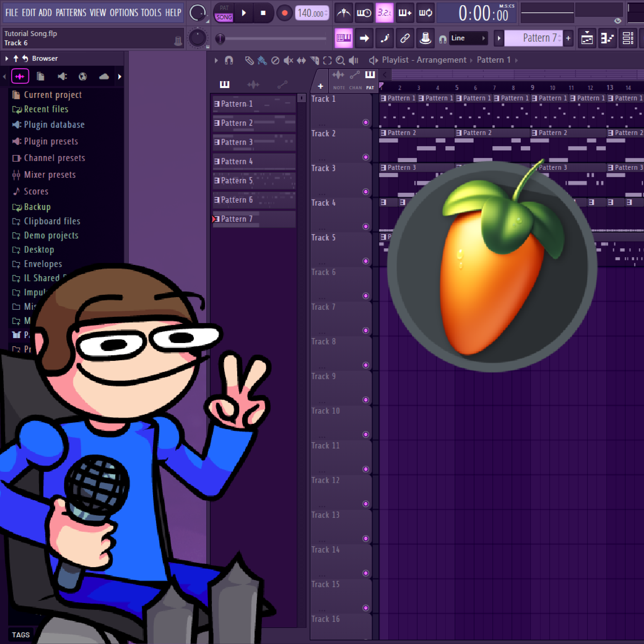Switch to SONG mode
This screenshot has height=644, width=644.
(224, 17)
